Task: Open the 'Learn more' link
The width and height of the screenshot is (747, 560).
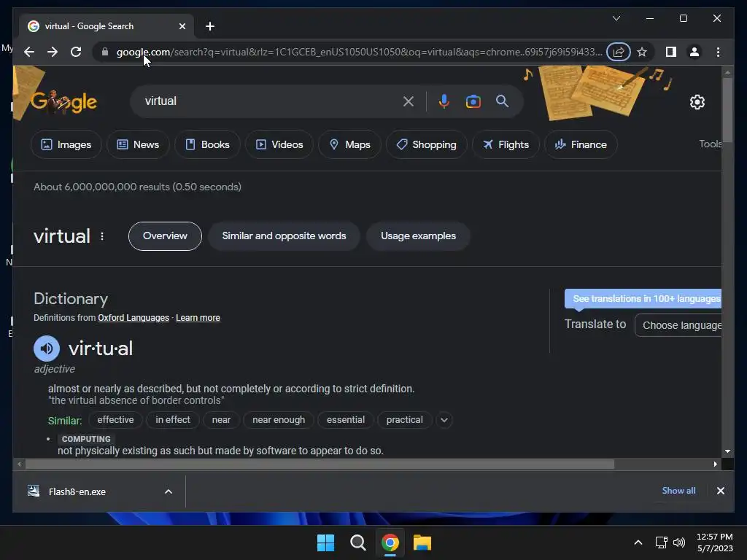Action: pos(198,318)
